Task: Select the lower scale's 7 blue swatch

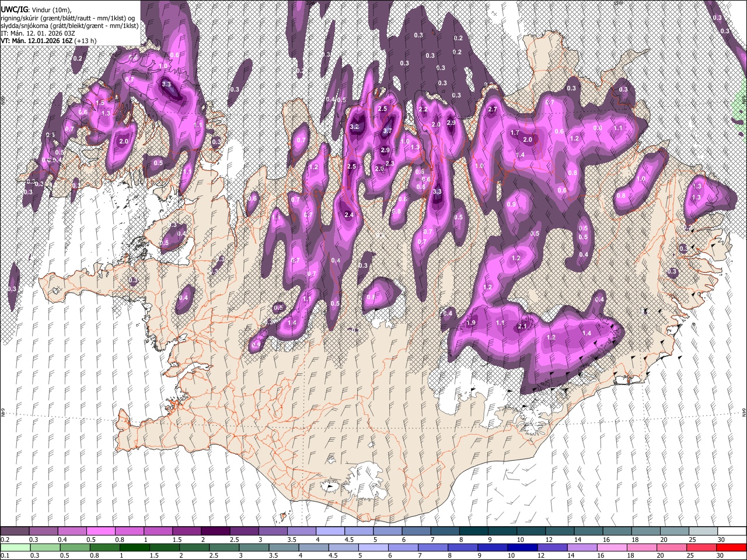Action: tap(433, 547)
